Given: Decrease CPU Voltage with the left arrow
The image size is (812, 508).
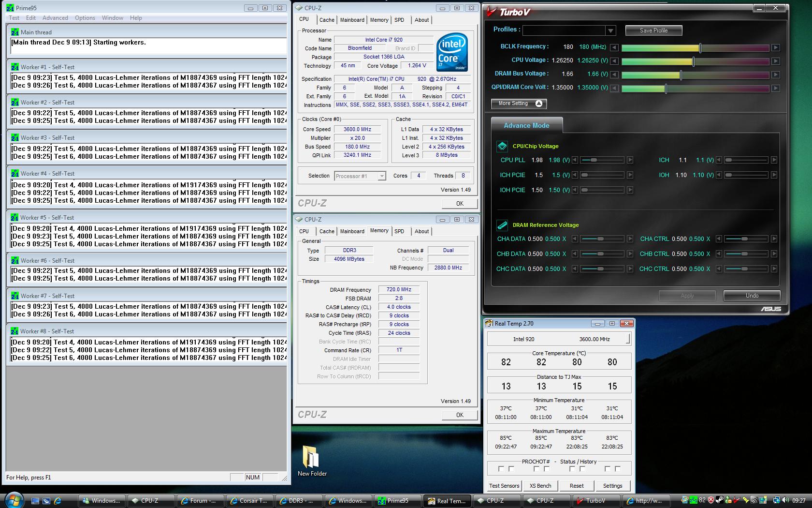Looking at the screenshot, I should (x=614, y=61).
